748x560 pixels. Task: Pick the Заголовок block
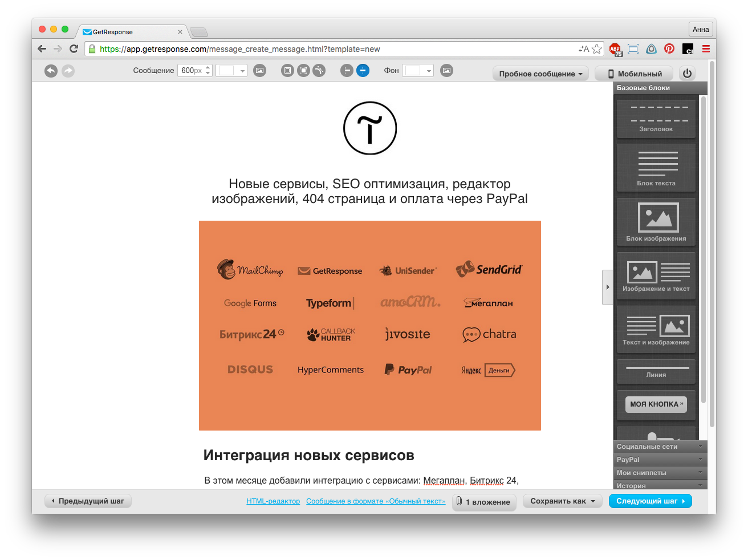656,119
